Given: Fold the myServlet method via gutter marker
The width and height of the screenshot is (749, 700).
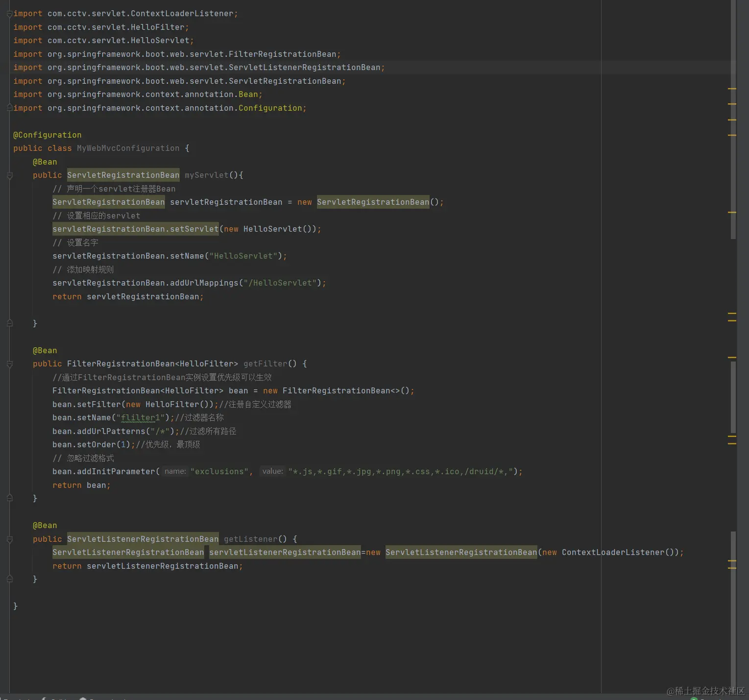Looking at the screenshot, I should (x=9, y=175).
